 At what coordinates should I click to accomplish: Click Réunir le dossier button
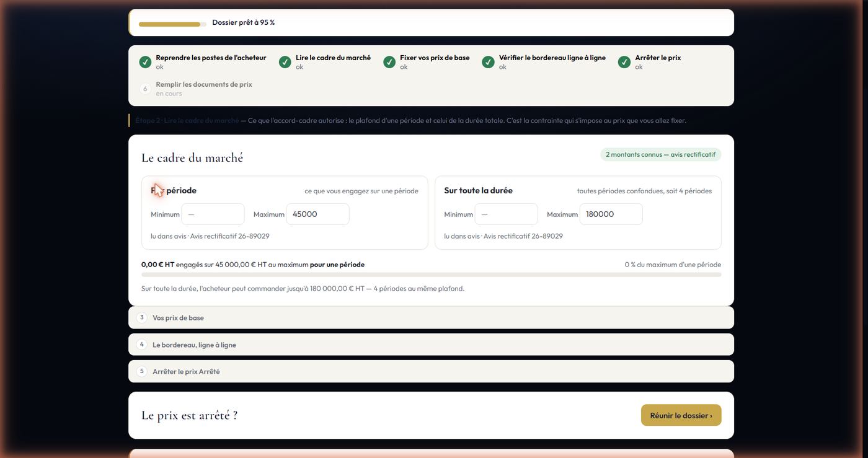(681, 415)
